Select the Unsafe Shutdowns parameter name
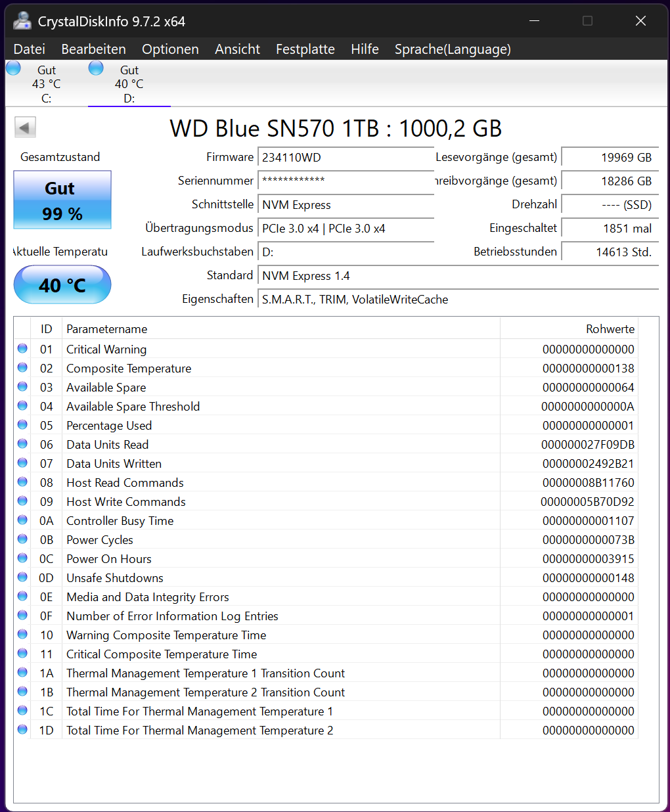Image resolution: width=670 pixels, height=812 pixels. click(115, 578)
